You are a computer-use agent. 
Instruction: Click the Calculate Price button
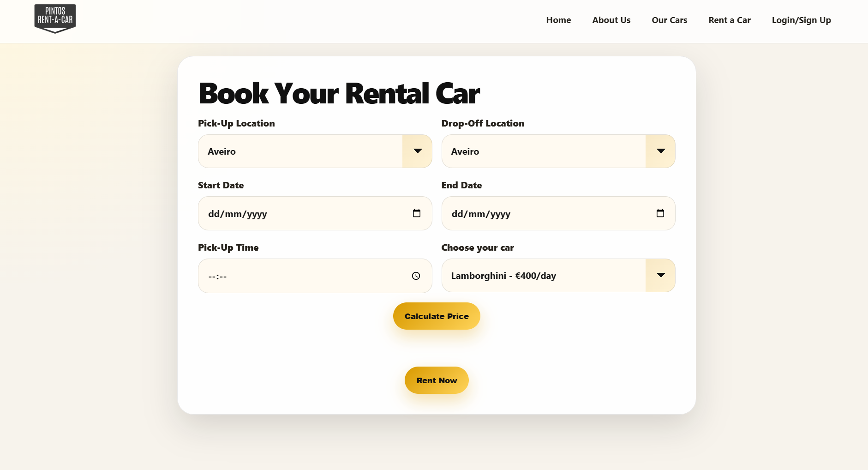click(437, 316)
